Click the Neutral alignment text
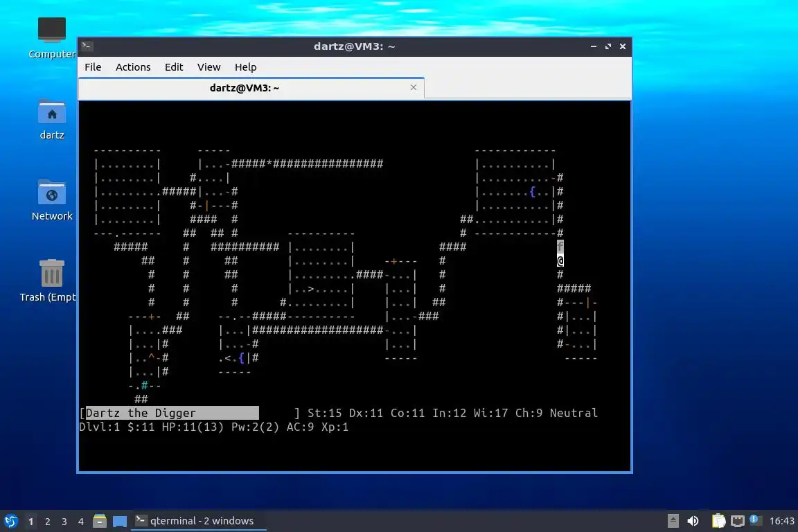The height and width of the screenshot is (532, 798). click(574, 413)
